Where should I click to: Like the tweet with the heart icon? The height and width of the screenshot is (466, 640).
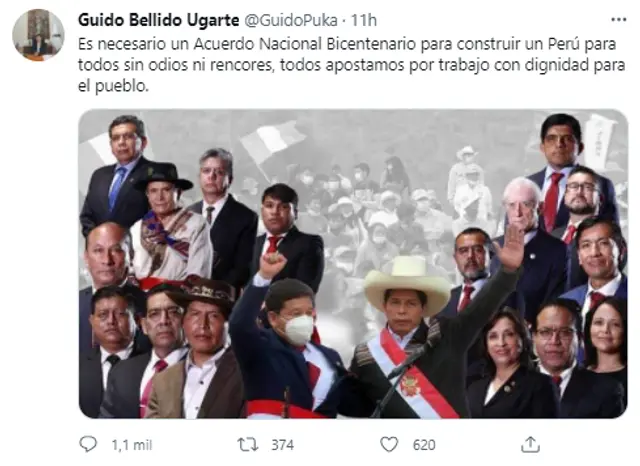[x=389, y=444]
